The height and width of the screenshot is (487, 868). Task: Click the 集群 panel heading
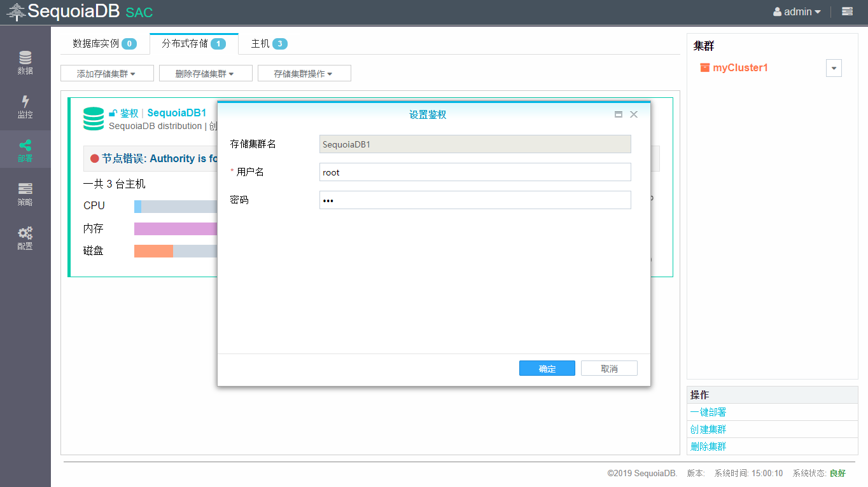(704, 46)
